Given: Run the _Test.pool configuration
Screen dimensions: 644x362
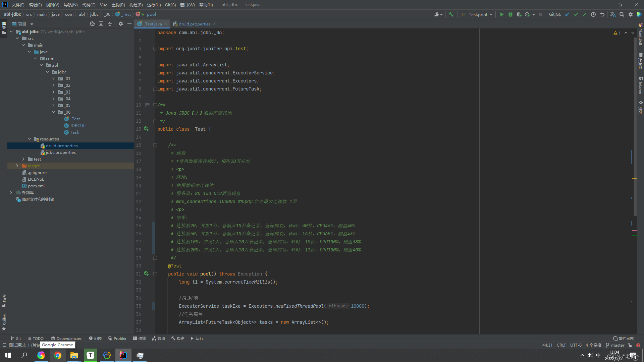Looking at the screenshot, I should (x=502, y=14).
